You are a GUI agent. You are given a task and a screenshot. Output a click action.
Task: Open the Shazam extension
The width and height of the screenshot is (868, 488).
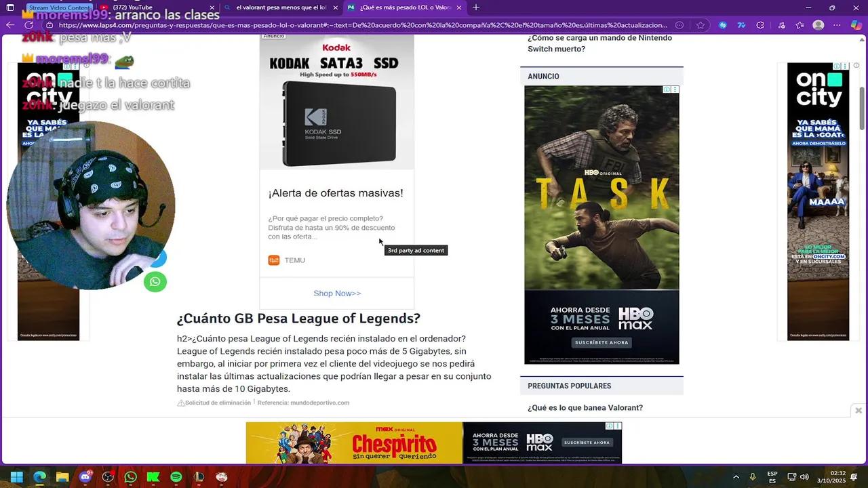tap(723, 25)
